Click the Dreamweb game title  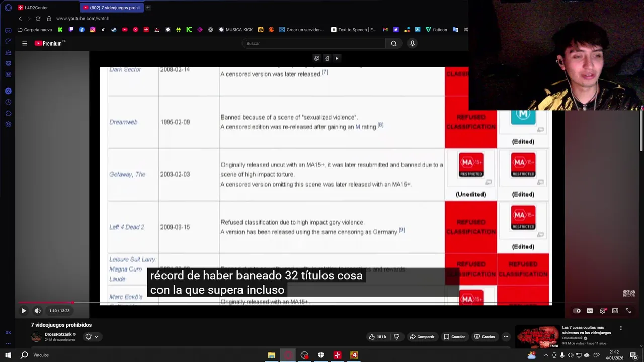[123, 122]
